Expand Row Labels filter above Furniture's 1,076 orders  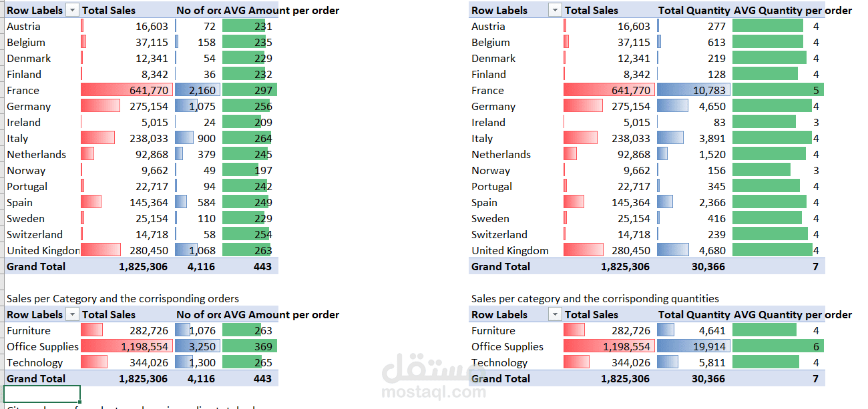tap(72, 314)
